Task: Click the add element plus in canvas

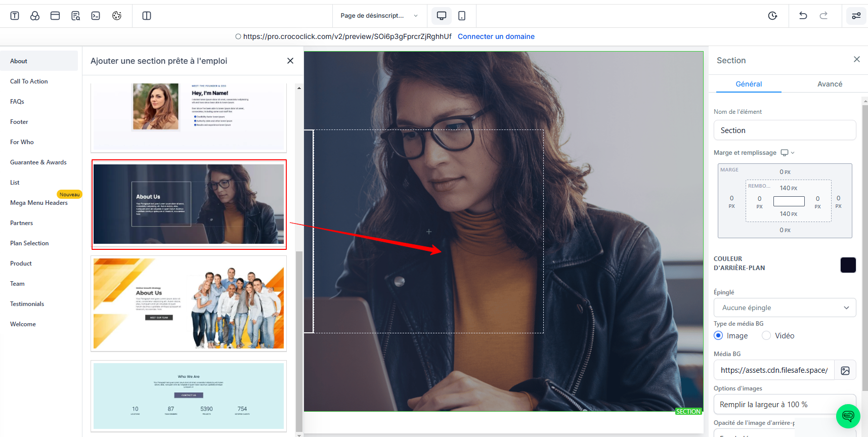Action: [x=429, y=232]
